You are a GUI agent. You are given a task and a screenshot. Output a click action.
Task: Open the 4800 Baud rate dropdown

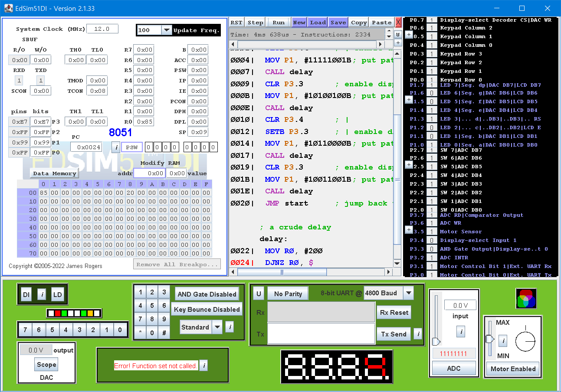(x=408, y=293)
